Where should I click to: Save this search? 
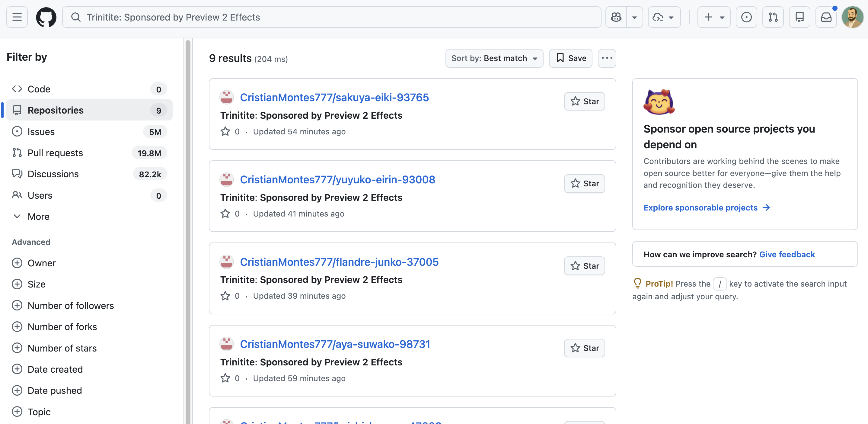click(570, 58)
